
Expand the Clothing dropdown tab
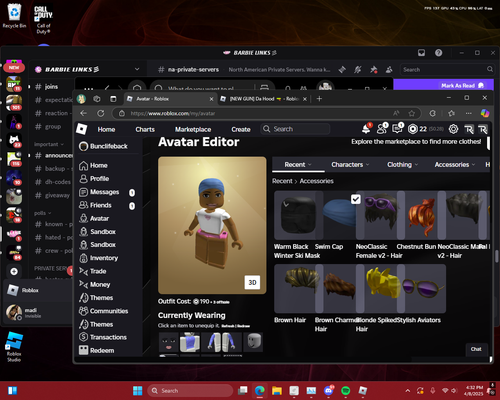[402, 165]
